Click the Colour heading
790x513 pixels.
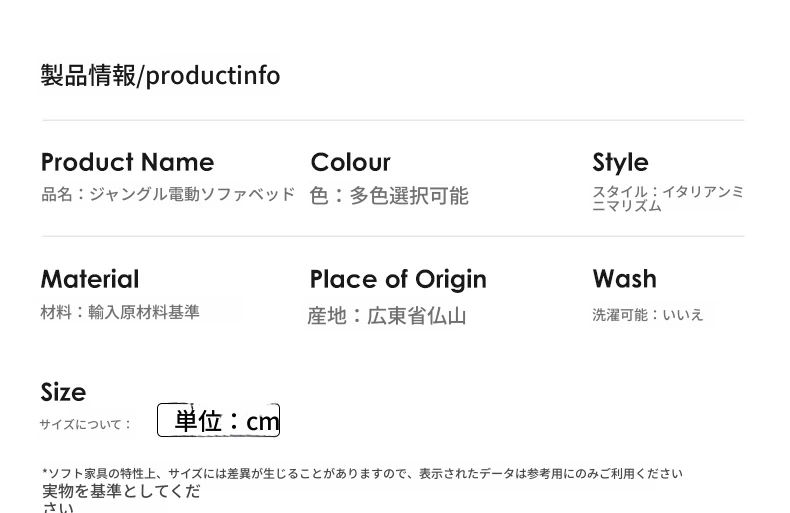tap(350, 162)
